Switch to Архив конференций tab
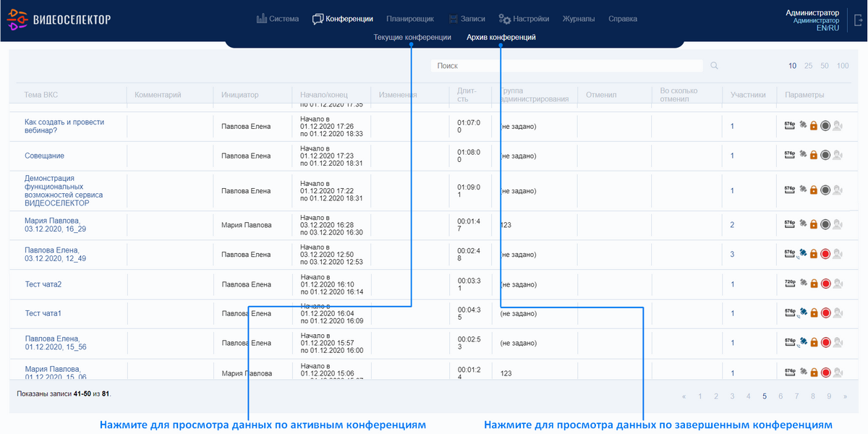868x434 pixels. tap(501, 37)
